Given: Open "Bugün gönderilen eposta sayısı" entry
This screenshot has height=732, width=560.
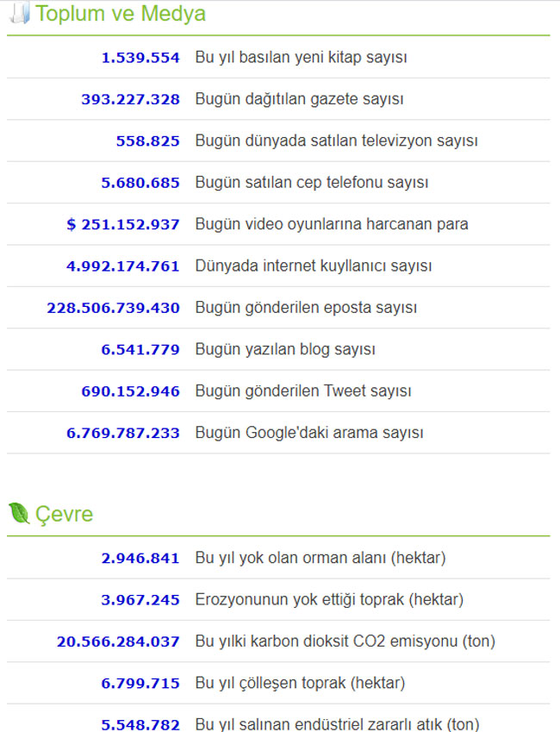Looking at the screenshot, I should point(306,308).
